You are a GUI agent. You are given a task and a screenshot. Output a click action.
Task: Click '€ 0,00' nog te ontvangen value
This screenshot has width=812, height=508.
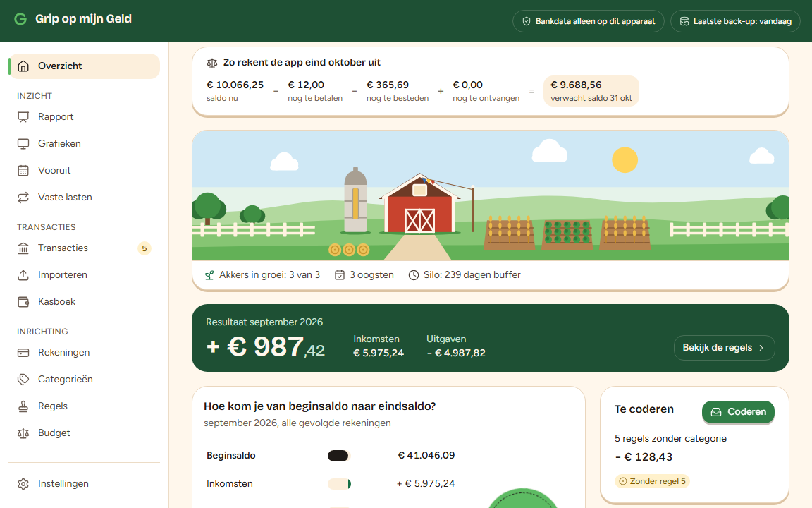point(467,85)
